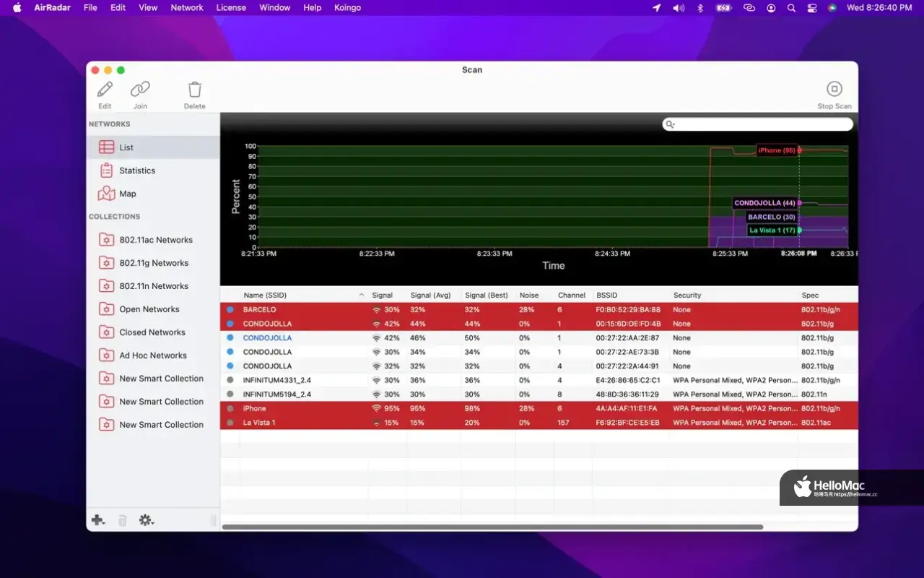Select List view in sidebar
Screen dimensions: 924x578
(153, 147)
